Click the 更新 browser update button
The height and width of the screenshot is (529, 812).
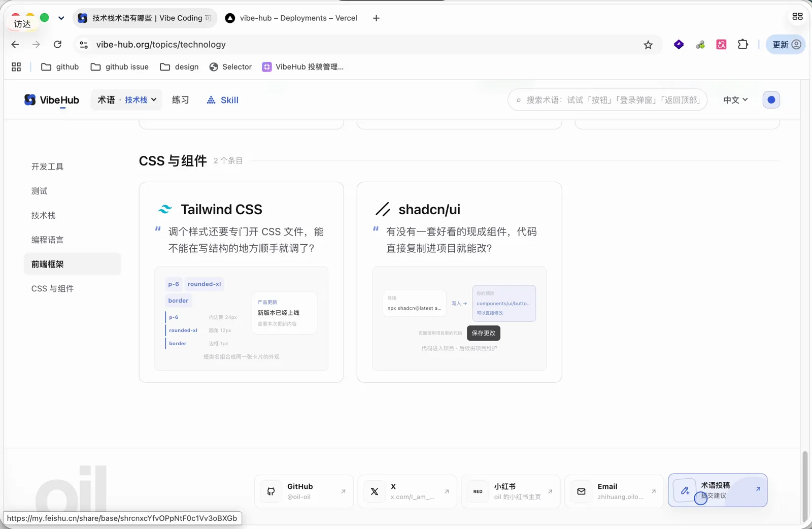(786, 45)
